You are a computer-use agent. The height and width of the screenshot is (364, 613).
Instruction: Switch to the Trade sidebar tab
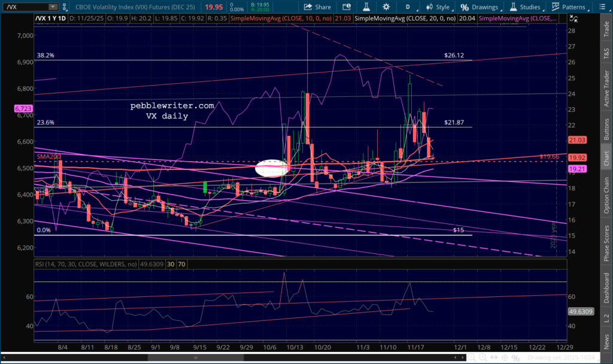point(606,29)
